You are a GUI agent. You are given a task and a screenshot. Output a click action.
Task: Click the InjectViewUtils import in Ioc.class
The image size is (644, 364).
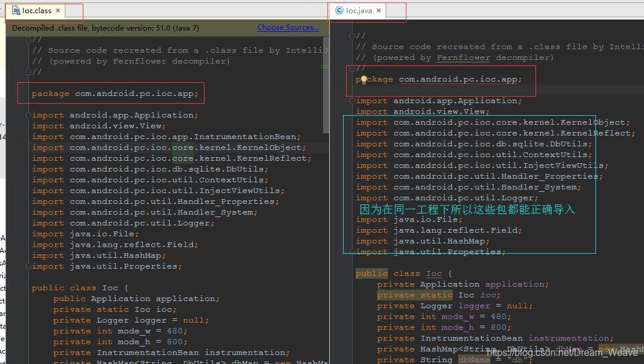pyautogui.click(x=158, y=191)
